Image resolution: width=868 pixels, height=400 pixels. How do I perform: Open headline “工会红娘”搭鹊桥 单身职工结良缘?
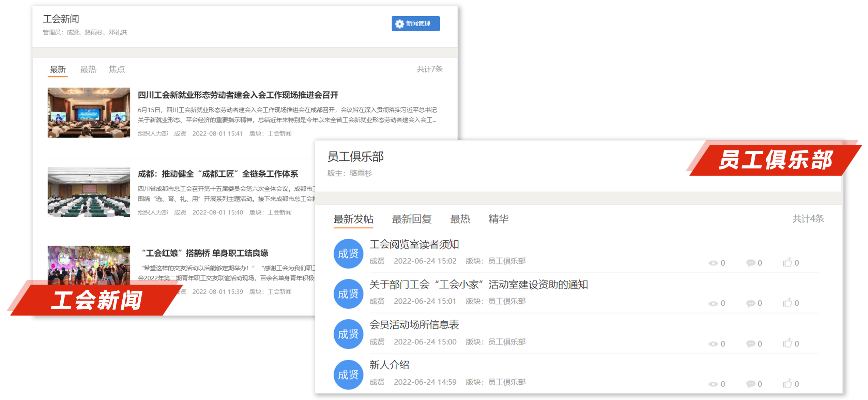[x=205, y=253]
